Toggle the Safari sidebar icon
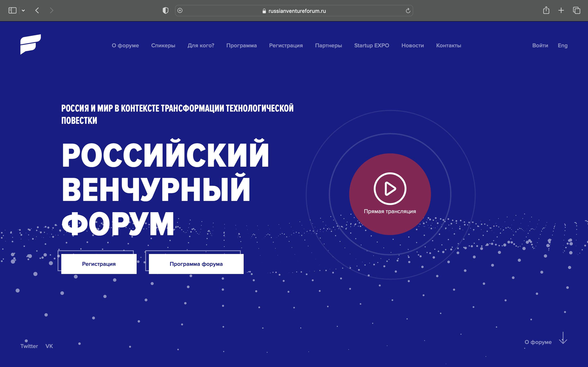Screen dimensions: 588x367 click(x=12, y=10)
